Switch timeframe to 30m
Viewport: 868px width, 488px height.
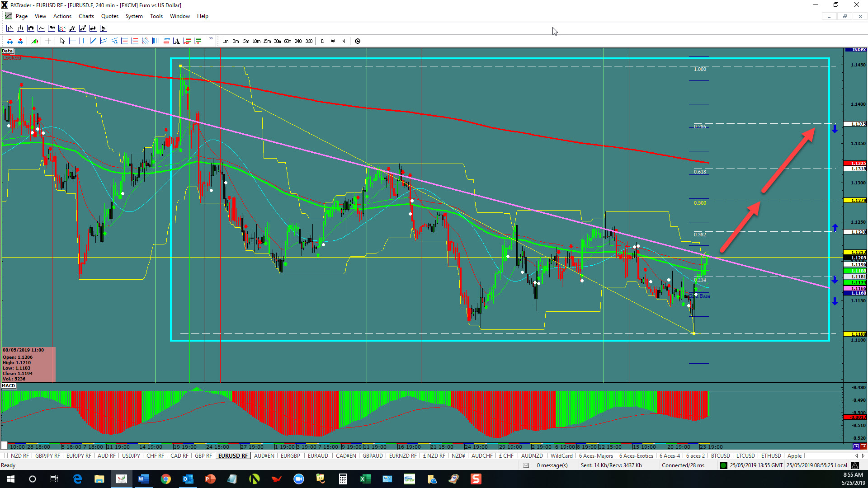[x=277, y=41]
